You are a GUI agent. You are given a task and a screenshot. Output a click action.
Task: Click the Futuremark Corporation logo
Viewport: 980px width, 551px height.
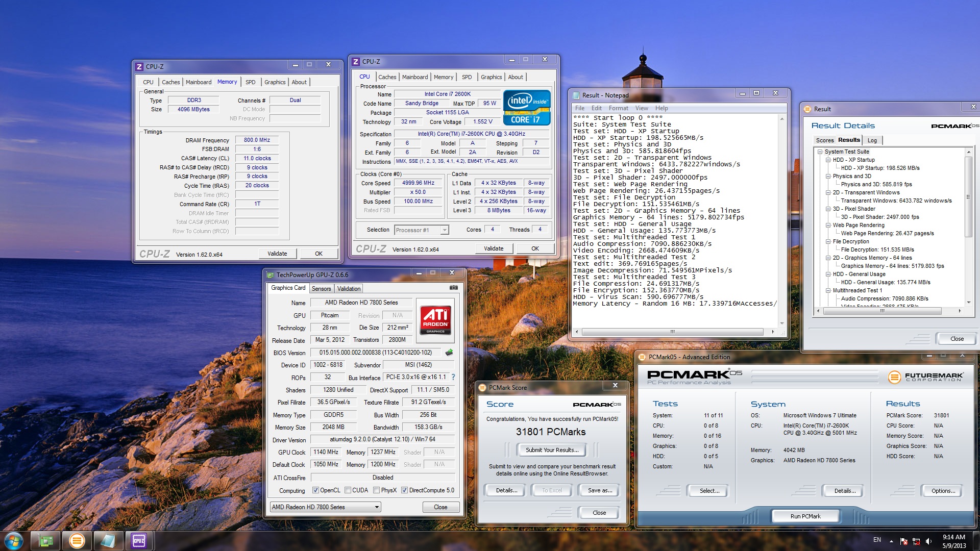[926, 377]
